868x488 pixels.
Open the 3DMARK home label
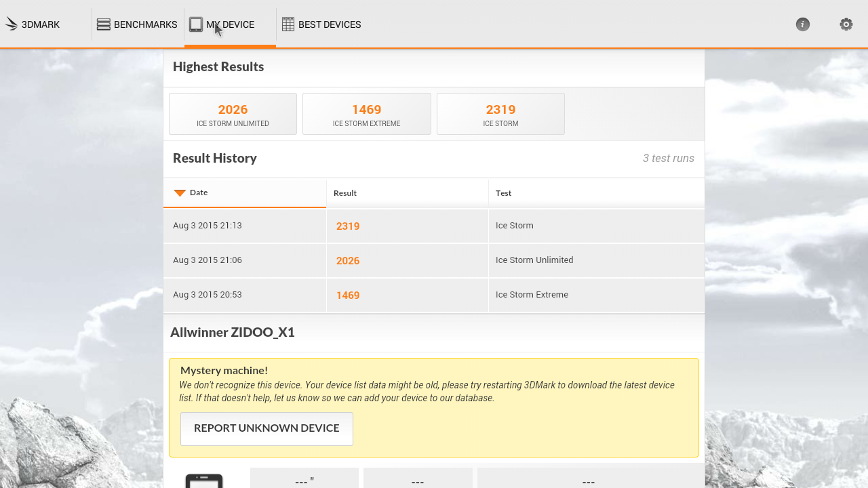(x=41, y=24)
